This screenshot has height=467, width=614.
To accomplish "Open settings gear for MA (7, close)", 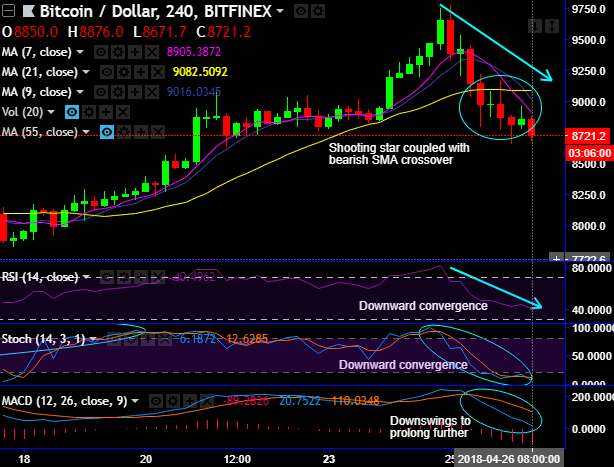I will click(118, 52).
